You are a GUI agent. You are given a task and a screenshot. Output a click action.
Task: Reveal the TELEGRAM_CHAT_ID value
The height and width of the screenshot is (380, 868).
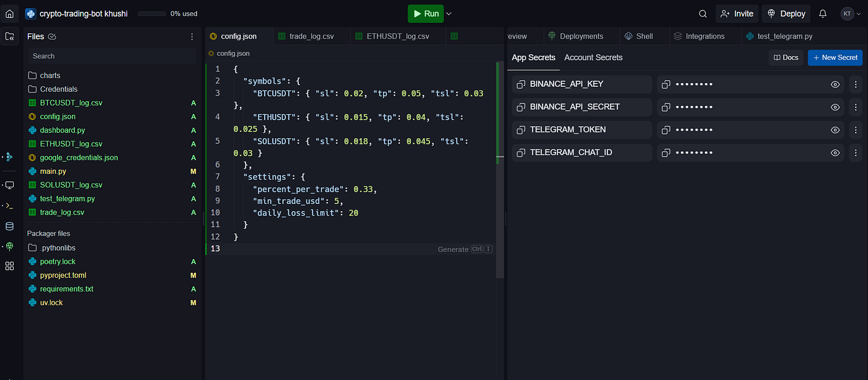[x=835, y=152]
